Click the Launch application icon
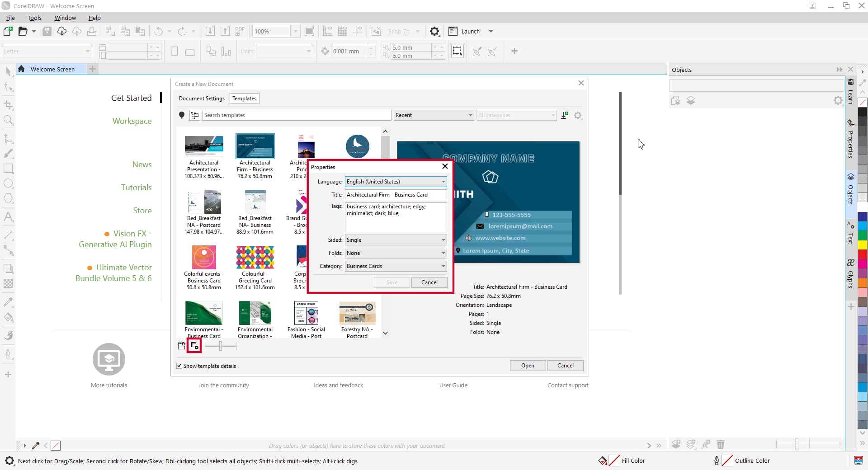This screenshot has width=868, height=470. coord(453,31)
